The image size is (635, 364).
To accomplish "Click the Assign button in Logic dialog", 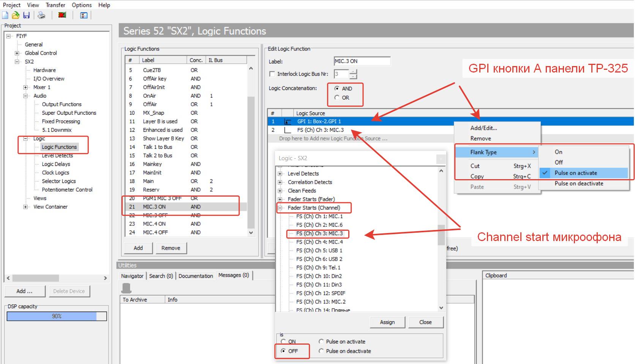I will click(x=387, y=322).
